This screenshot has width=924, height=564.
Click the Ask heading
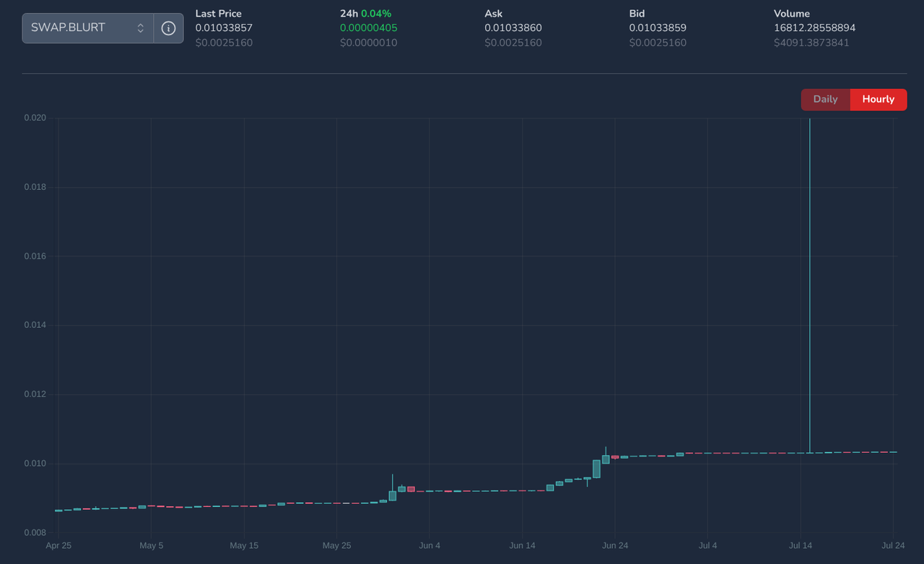(494, 14)
